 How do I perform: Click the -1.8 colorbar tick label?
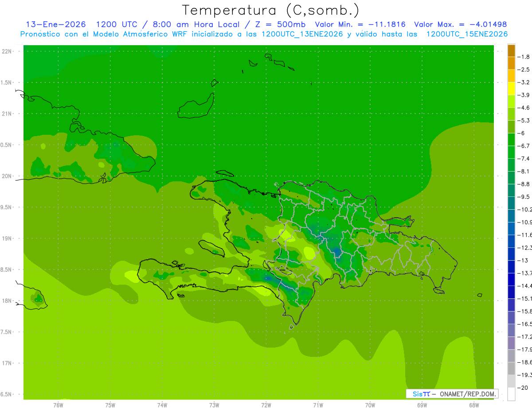coord(524,57)
